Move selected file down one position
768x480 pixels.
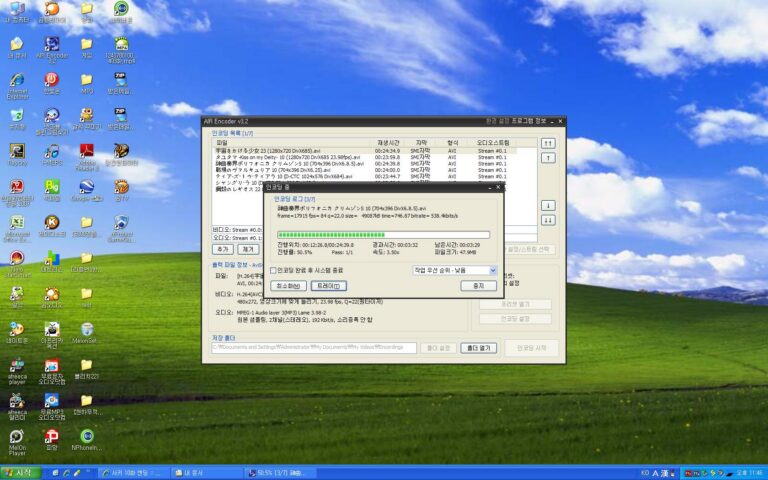pos(548,205)
